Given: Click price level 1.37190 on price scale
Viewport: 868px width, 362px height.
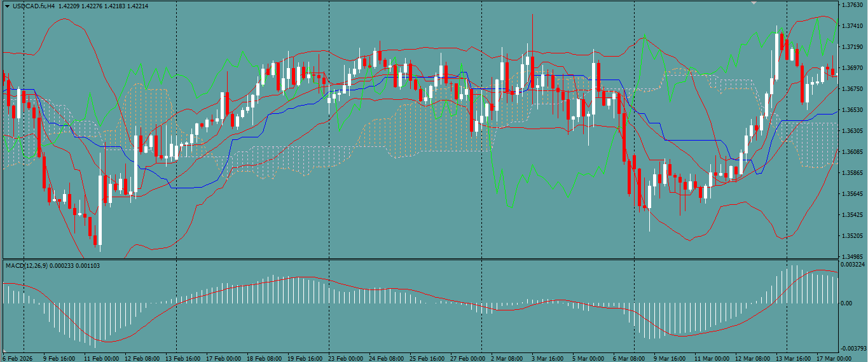Looking at the screenshot, I should click(x=852, y=47).
